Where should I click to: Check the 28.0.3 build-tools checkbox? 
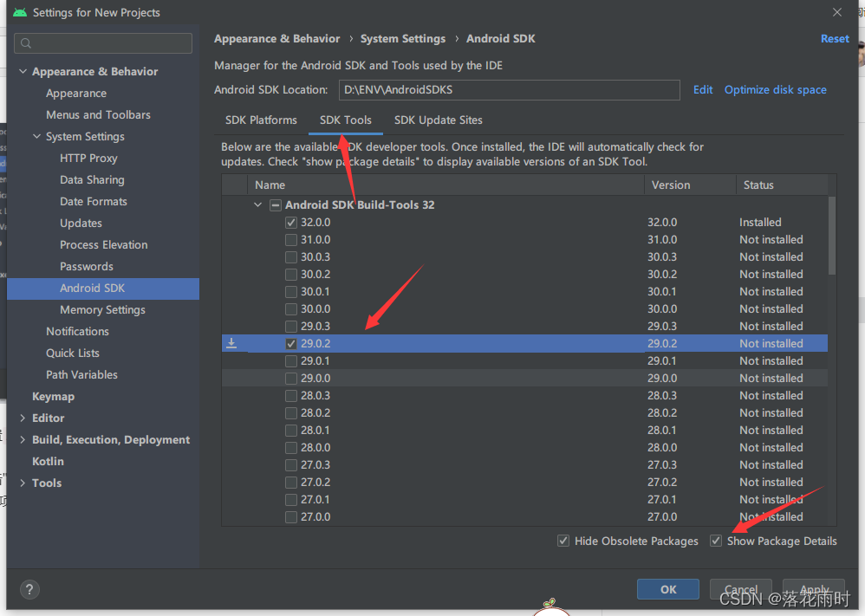(291, 395)
